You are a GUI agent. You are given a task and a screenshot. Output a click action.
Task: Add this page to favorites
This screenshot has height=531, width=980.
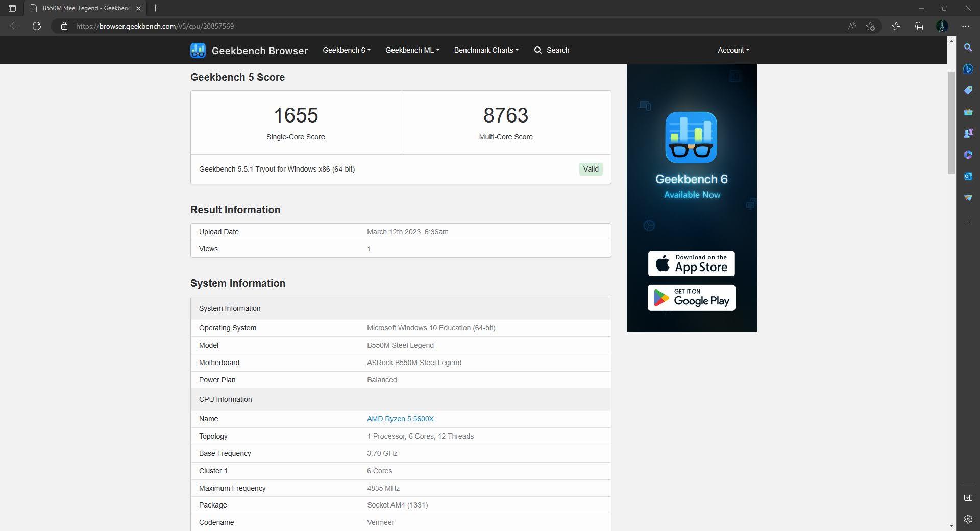tap(871, 26)
